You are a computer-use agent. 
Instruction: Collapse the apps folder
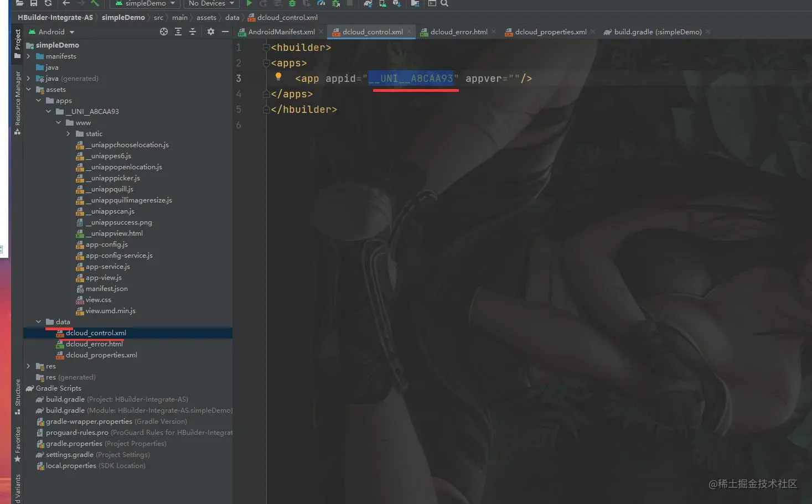coord(38,101)
